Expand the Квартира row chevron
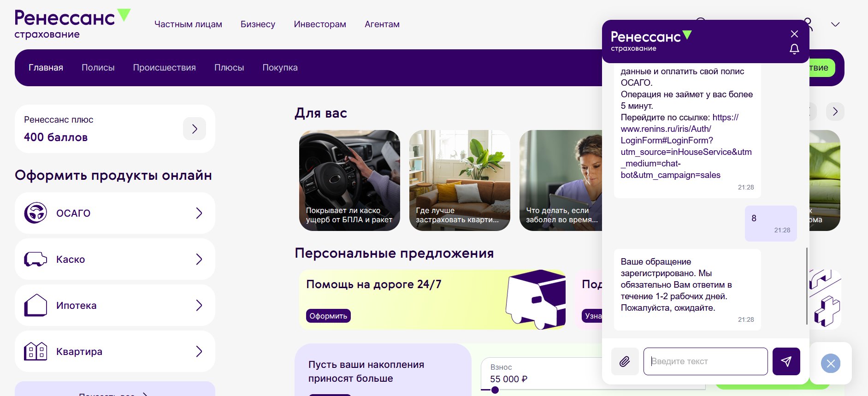Image resolution: width=868 pixels, height=396 pixels. (199, 351)
